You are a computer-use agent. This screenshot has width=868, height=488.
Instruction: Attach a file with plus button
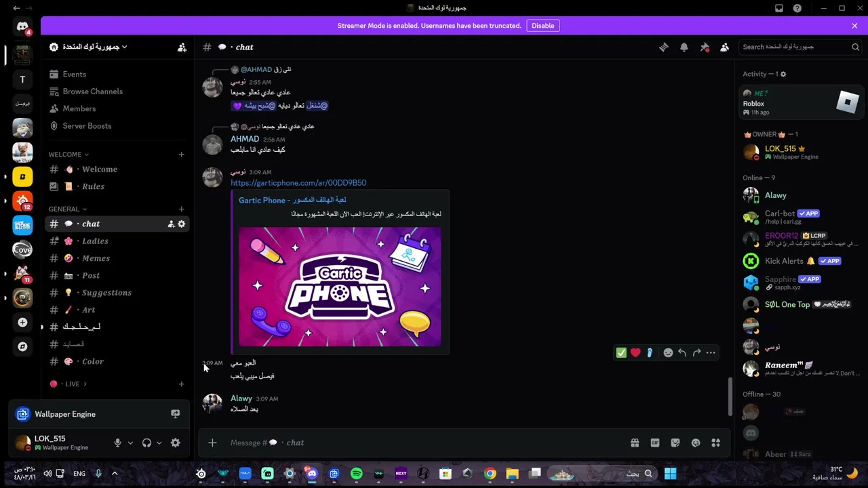coord(212,443)
